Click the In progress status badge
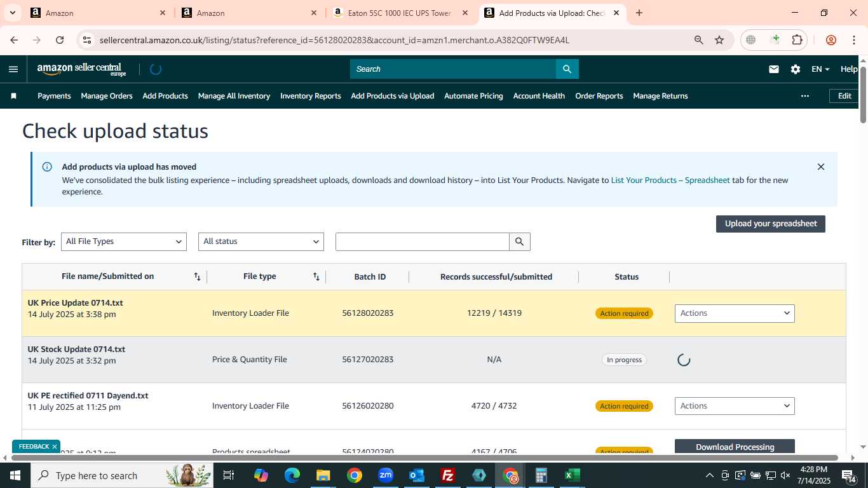 click(x=624, y=360)
